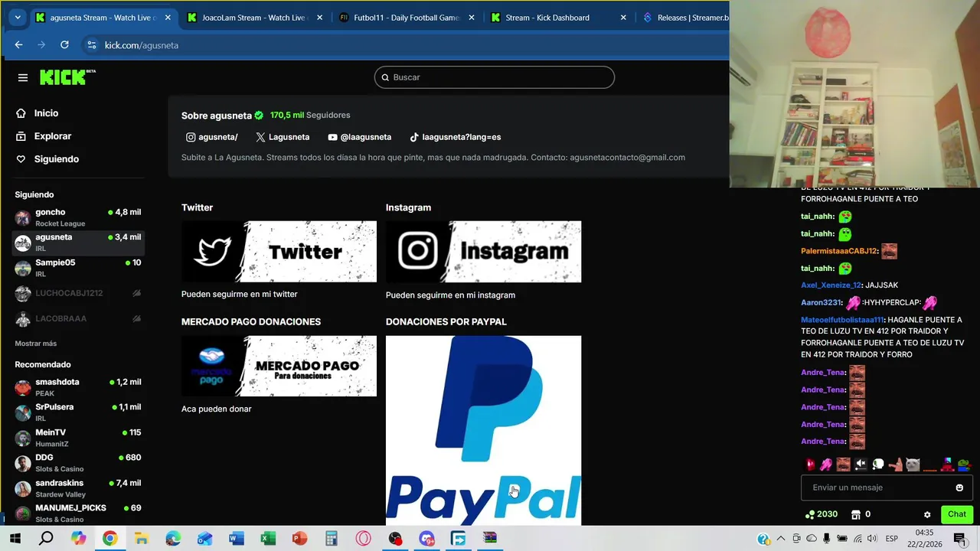
Task: Open recommended channel MeinTV
Action: (x=77, y=438)
